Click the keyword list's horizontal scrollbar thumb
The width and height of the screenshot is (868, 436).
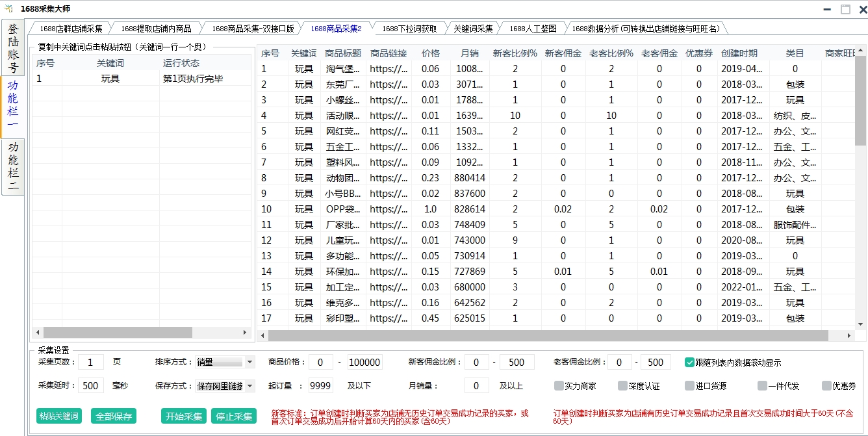[118, 332]
